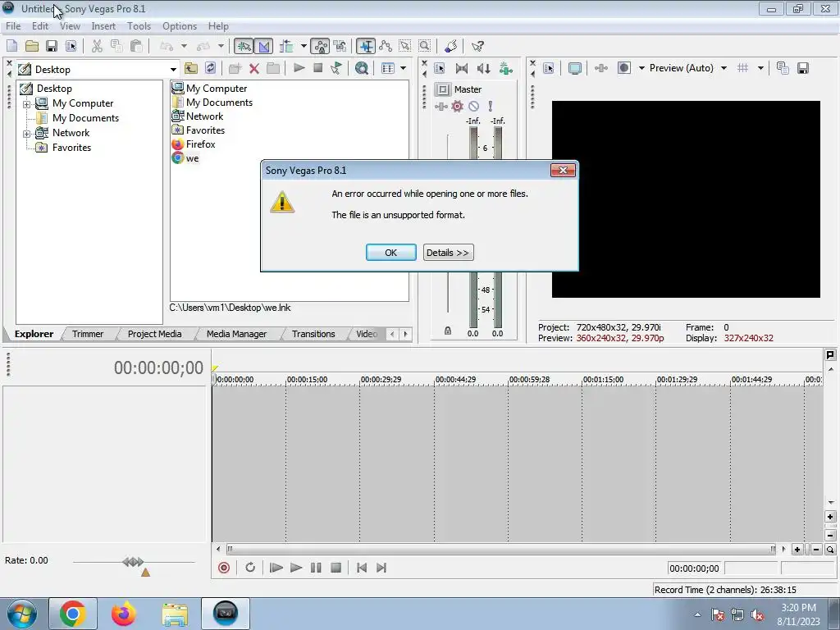Go up one folder level in Explorer
The height and width of the screenshot is (630, 840).
(x=190, y=68)
